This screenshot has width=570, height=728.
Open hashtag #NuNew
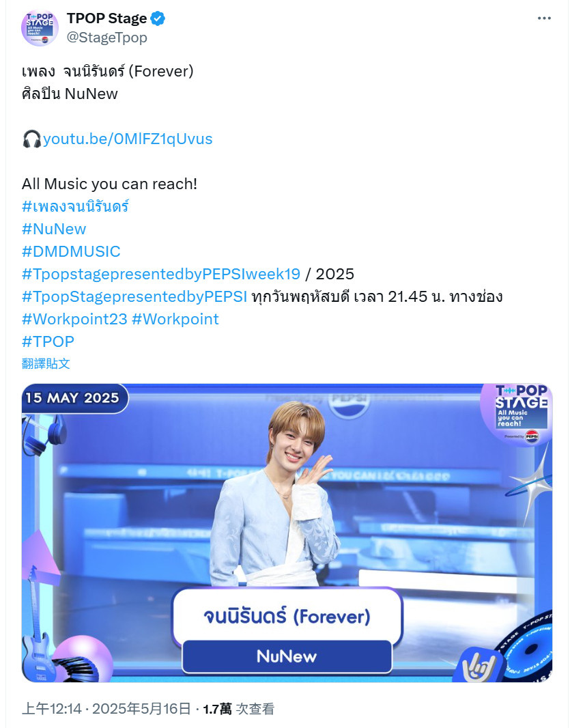[54, 229]
